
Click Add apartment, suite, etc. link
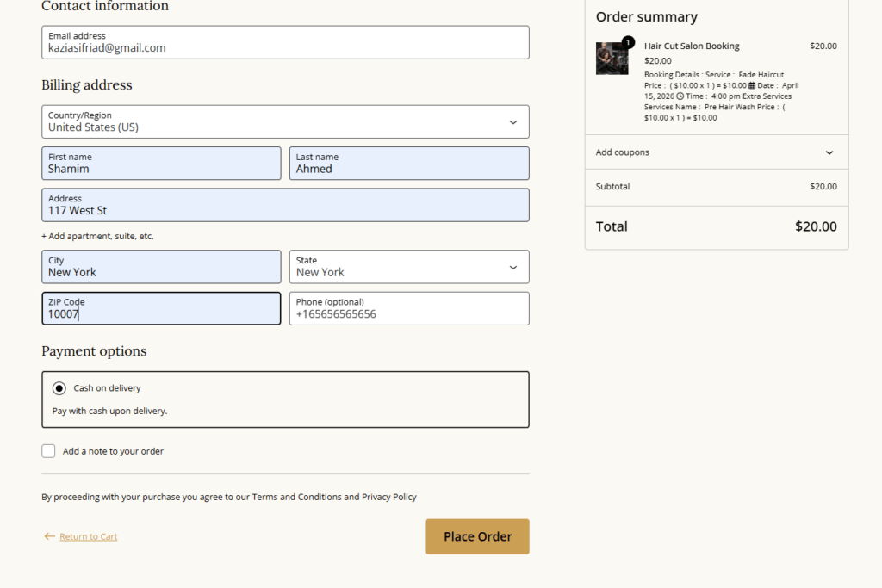(x=97, y=236)
